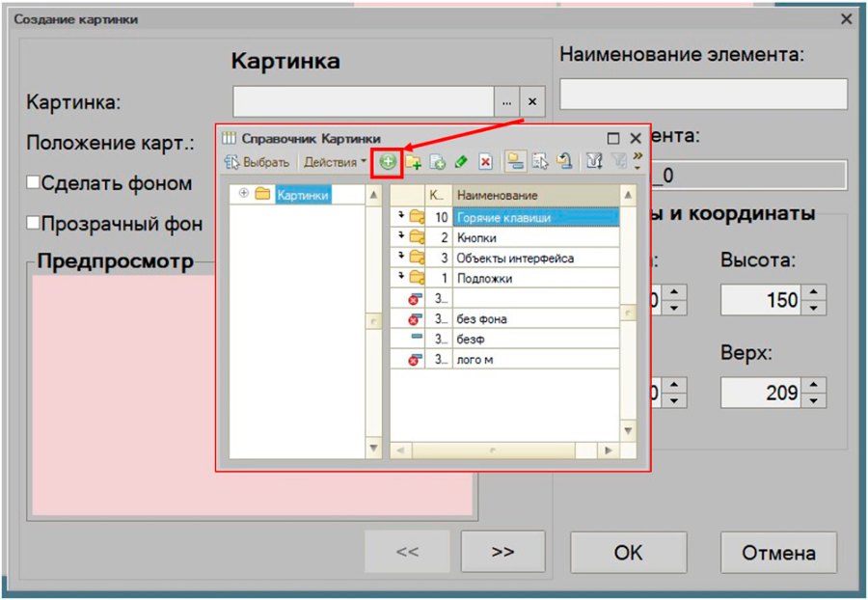The width and height of the screenshot is (868, 600).
Task: Decrease the Высота value with down arrow
Action: point(813,308)
